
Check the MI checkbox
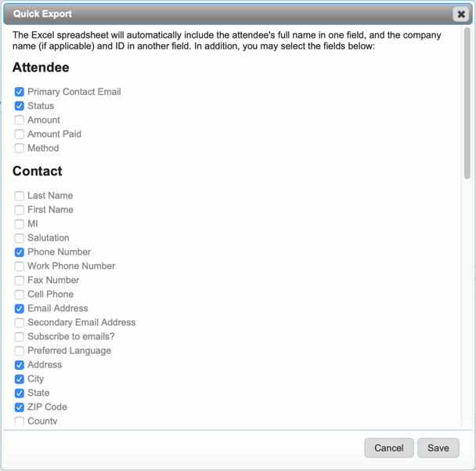tap(20, 224)
